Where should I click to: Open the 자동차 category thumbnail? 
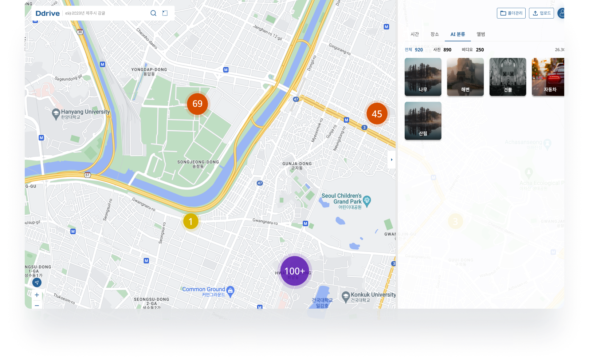pyautogui.click(x=550, y=77)
